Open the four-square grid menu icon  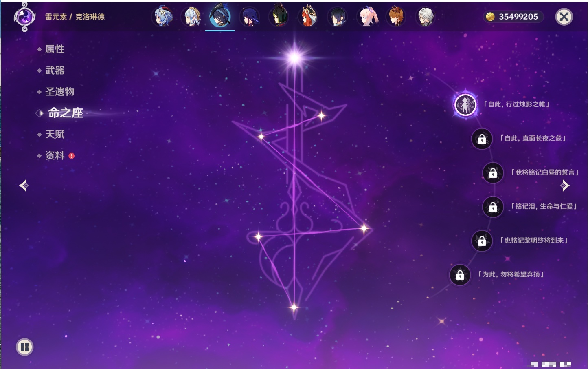click(24, 347)
